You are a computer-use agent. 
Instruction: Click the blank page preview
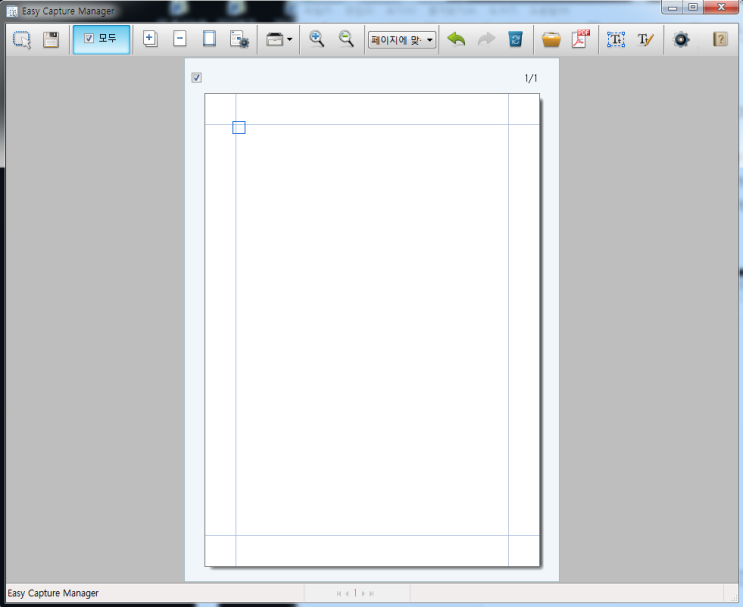click(x=372, y=330)
